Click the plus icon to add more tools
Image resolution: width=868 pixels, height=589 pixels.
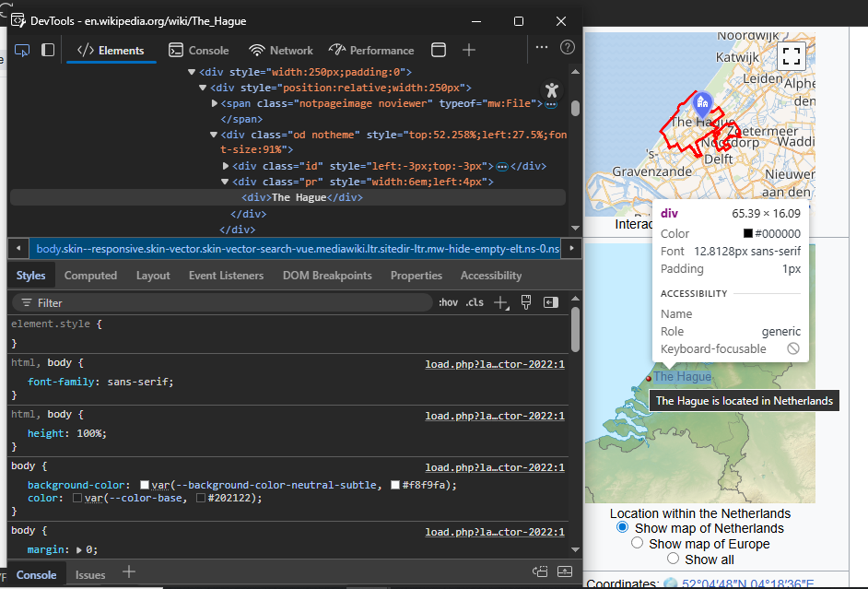[x=469, y=50]
